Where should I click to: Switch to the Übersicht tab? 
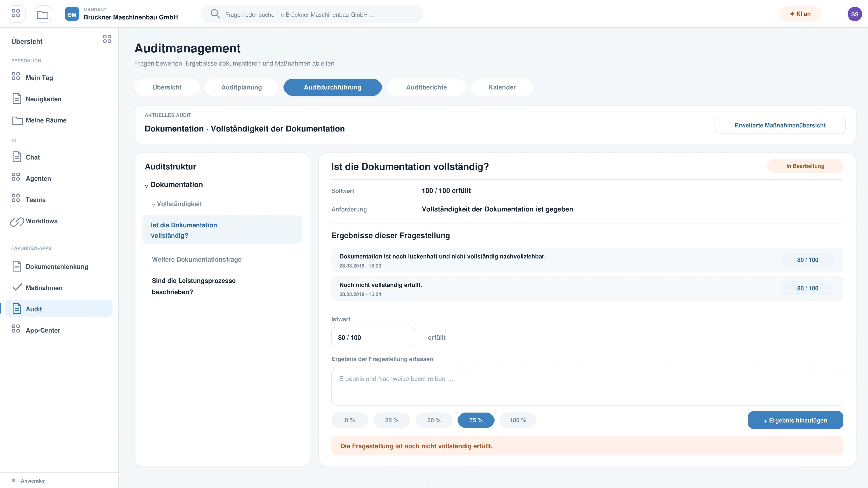pos(167,87)
